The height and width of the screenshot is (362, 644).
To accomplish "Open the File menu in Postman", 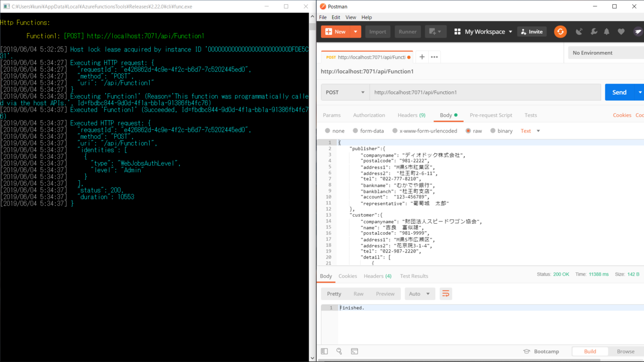I will (323, 17).
